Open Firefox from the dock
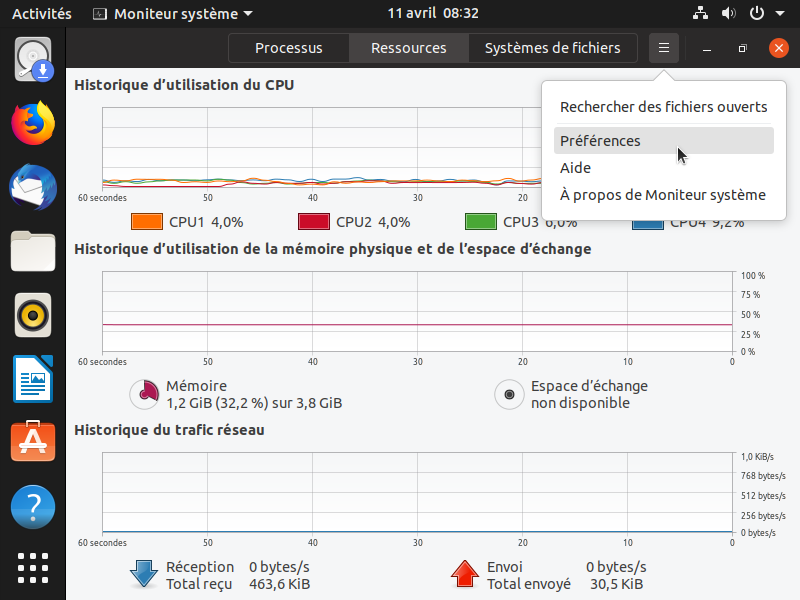800x600 pixels. 33,123
